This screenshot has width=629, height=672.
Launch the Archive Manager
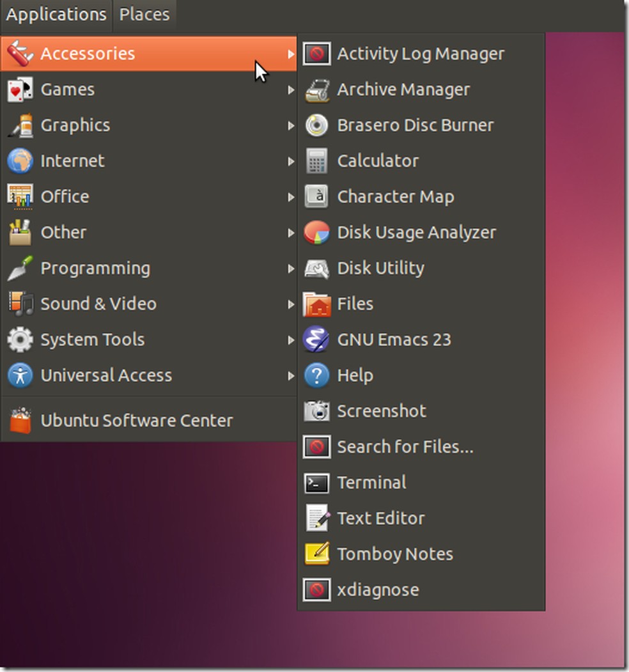[x=403, y=90]
